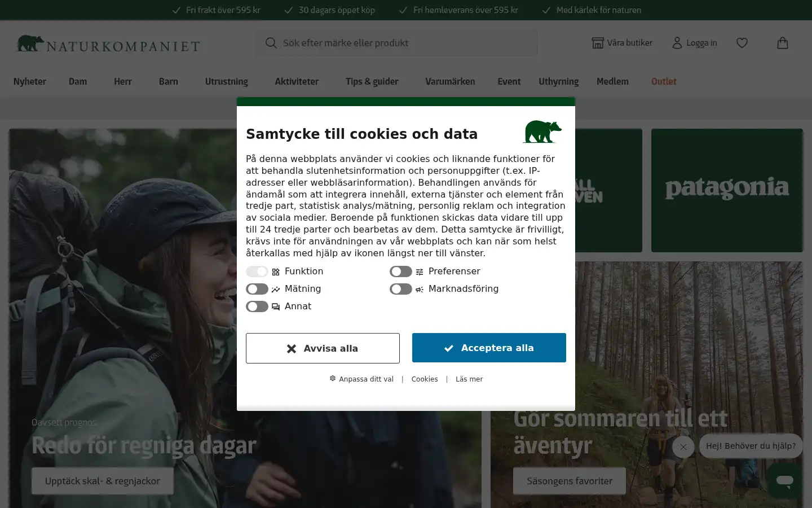Open the Patagonia brand tile
This screenshot has height=508, width=812.
727,190
